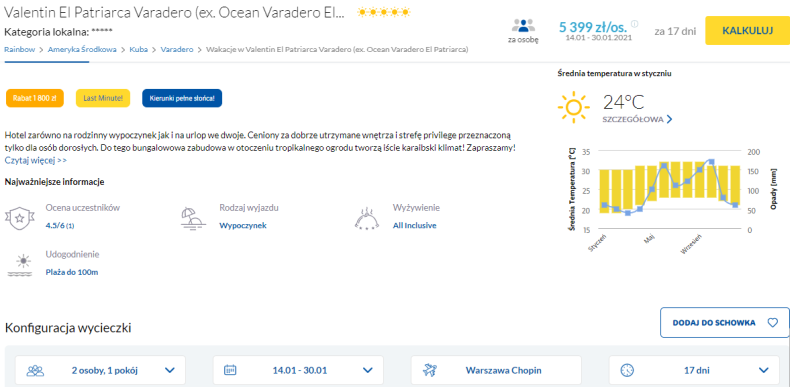Image resolution: width=790 pixels, height=387 pixels.
Task: Click the beach umbrella Rodzaj wyjazdu icon
Action: click(193, 218)
